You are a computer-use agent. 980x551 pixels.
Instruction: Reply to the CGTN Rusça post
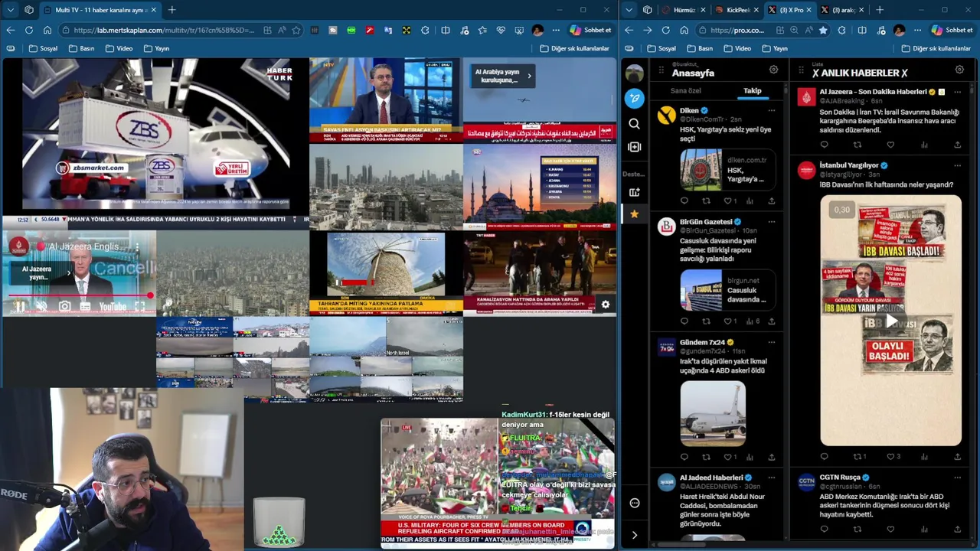coord(824,529)
